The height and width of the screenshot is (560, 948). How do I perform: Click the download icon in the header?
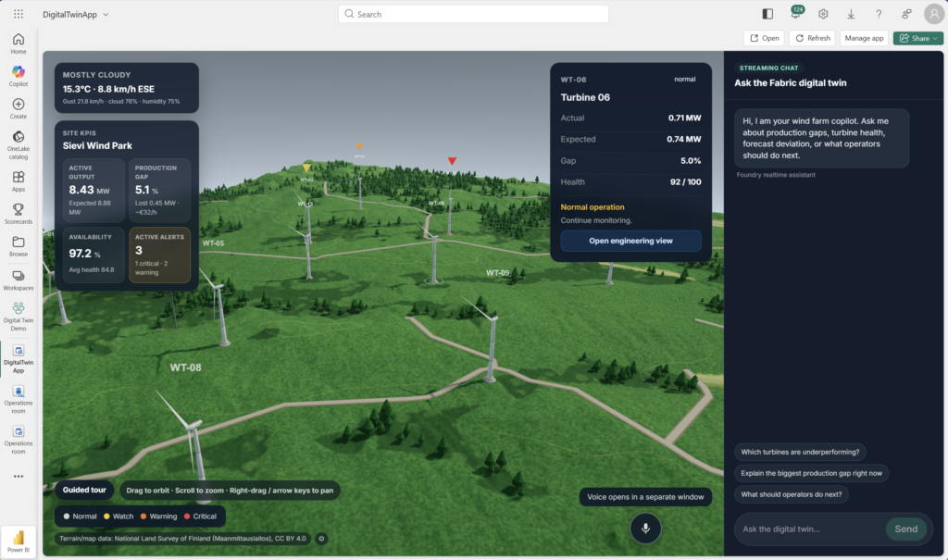(x=851, y=14)
